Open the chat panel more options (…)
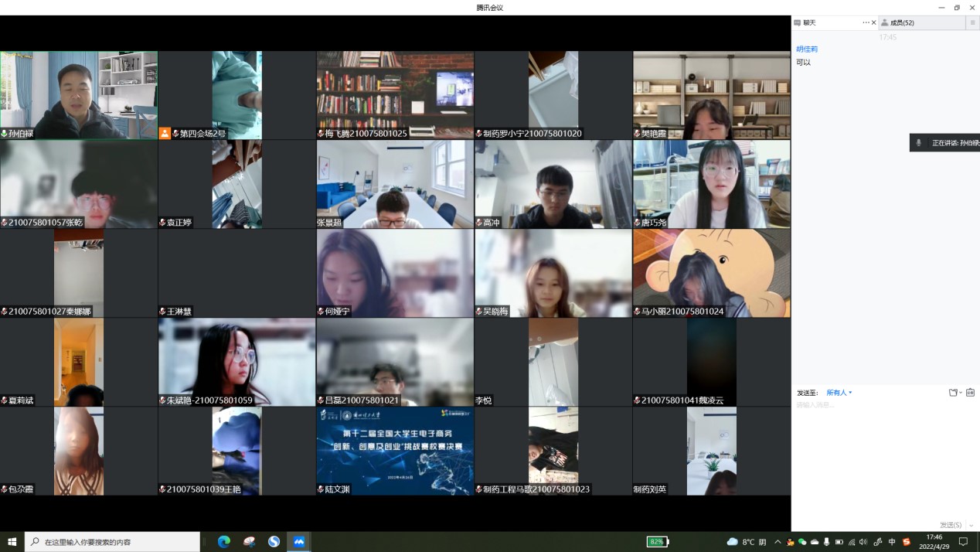The image size is (980, 552). (866, 23)
